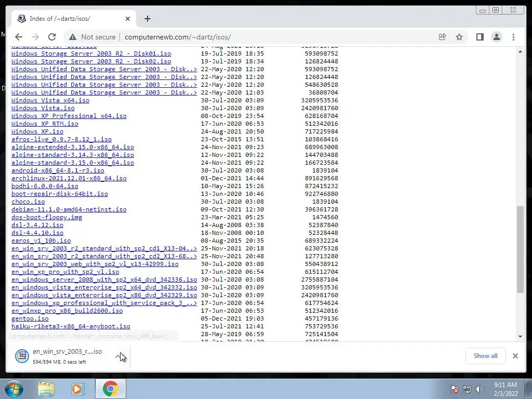Click the Windows XP RTM.iso link
Image resolution: width=532 pixels, height=399 pixels.
[45, 124]
